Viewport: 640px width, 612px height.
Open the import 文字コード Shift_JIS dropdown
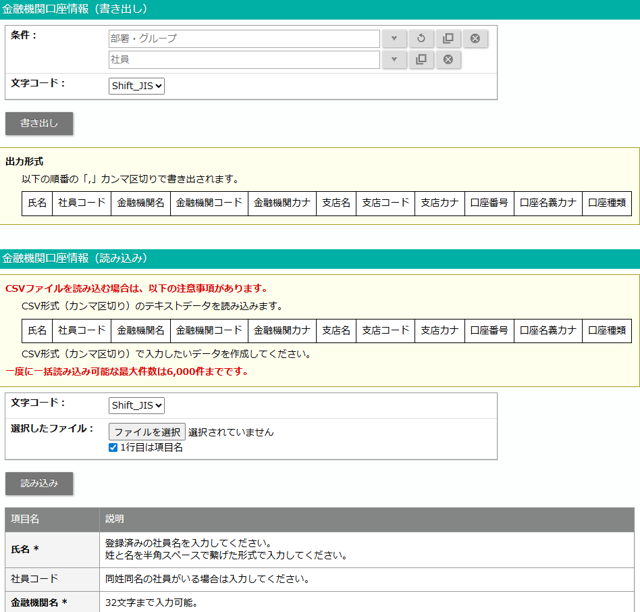point(136,405)
